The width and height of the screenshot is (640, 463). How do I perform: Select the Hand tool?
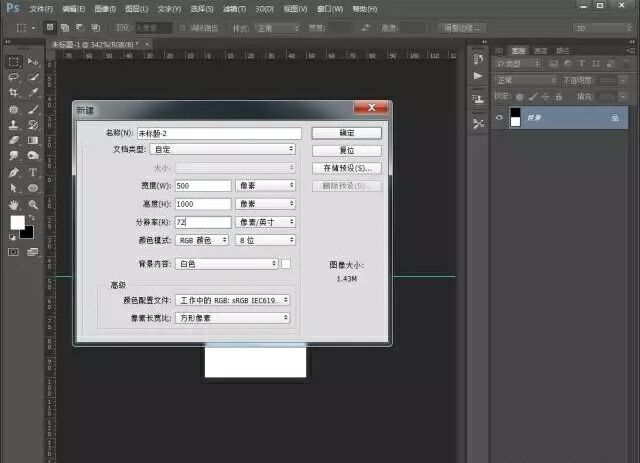coord(14,204)
